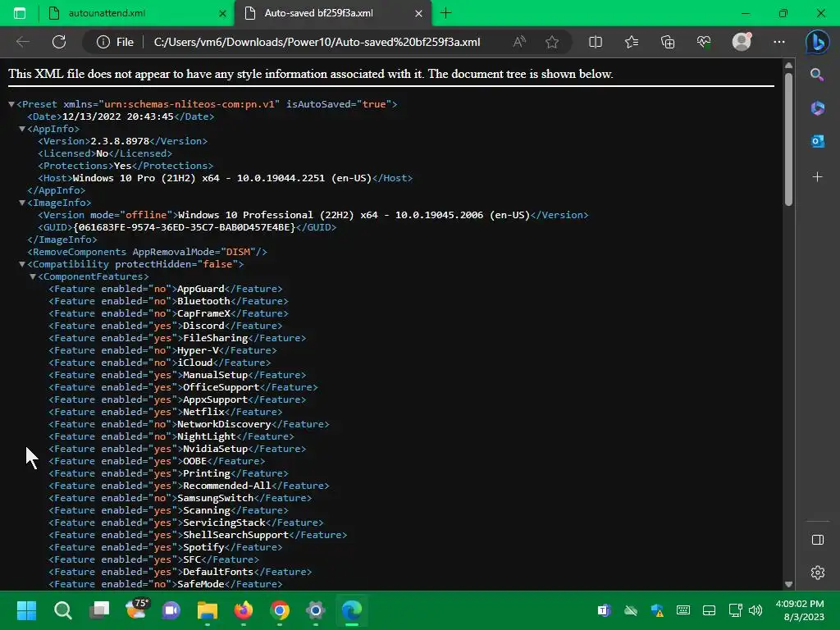The height and width of the screenshot is (630, 840).
Task: Open Task View on the taskbar
Action: point(99,610)
